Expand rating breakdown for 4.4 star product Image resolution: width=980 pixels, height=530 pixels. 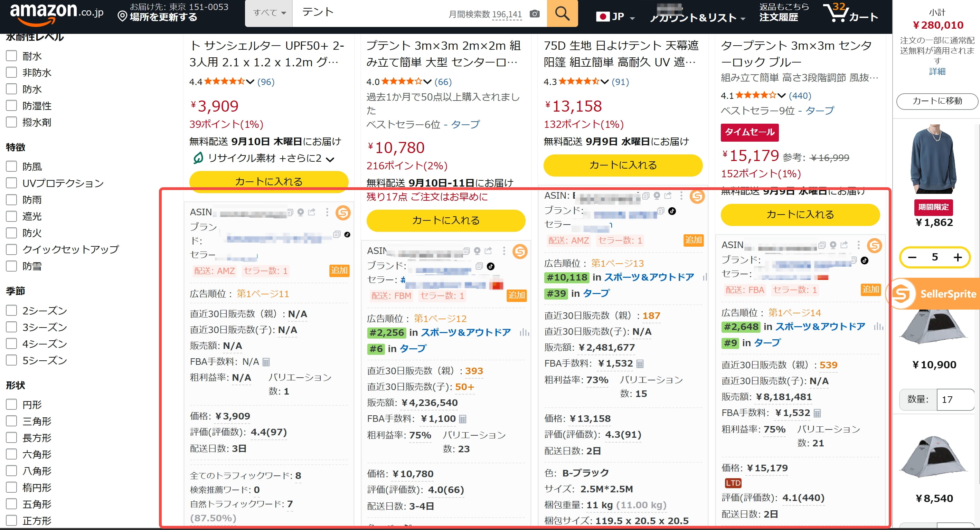pos(250,82)
